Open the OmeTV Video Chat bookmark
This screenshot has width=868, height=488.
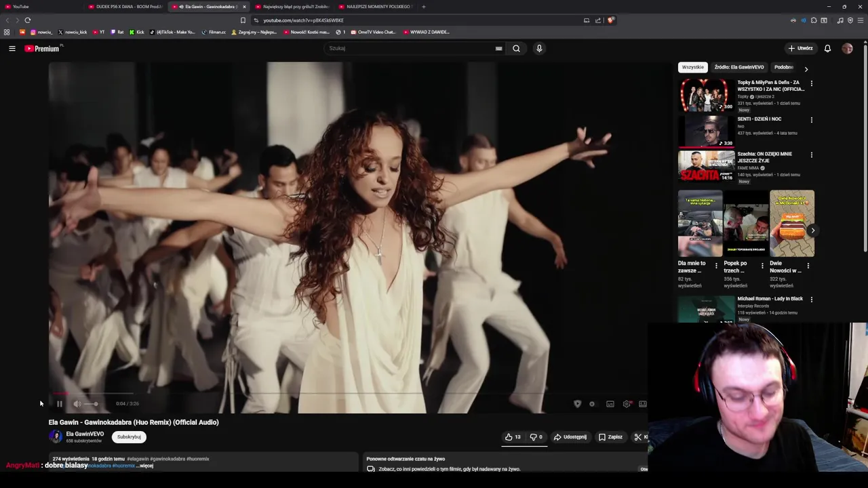pyautogui.click(x=373, y=32)
